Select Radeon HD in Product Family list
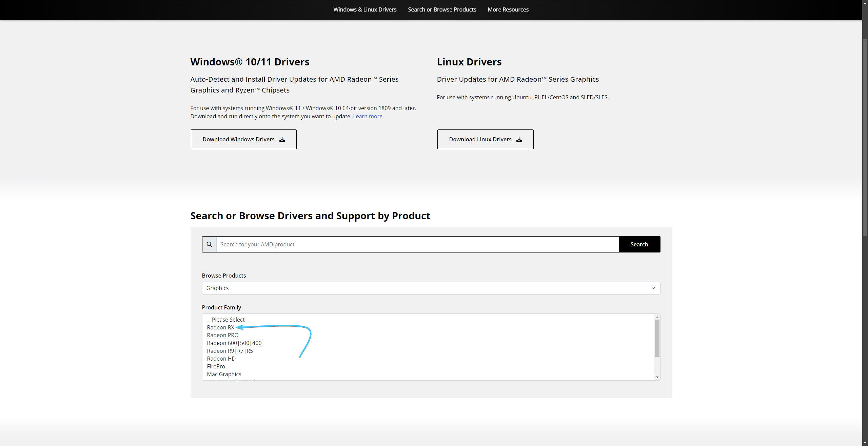Image resolution: width=868 pixels, height=446 pixels. [x=221, y=359]
